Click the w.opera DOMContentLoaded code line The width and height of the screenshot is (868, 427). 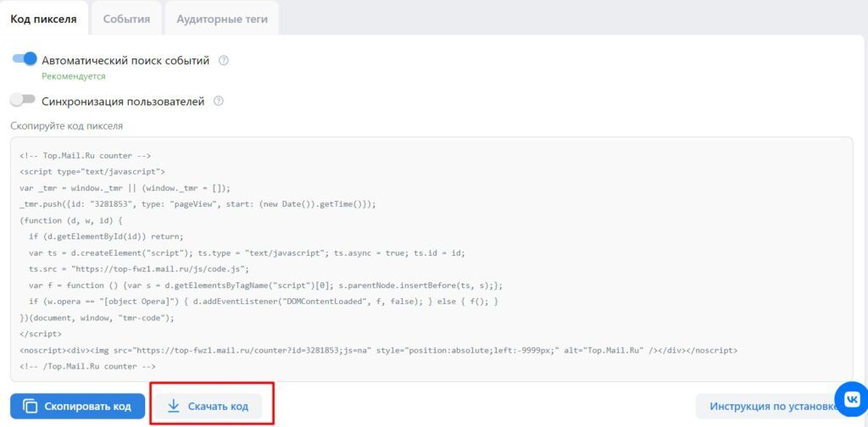(264, 302)
